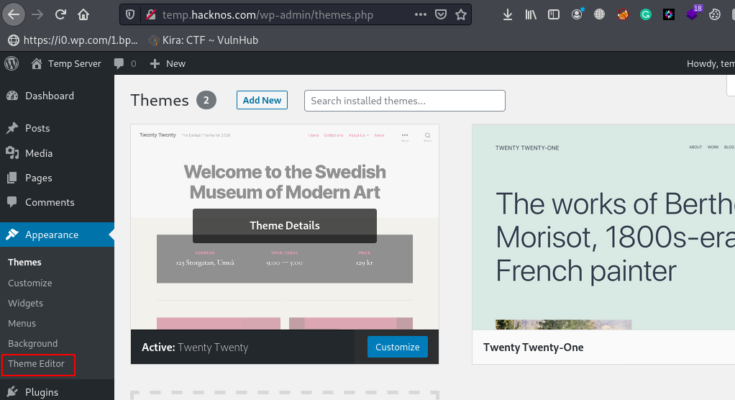This screenshot has width=735, height=400.
Task: Click the Add New theme button
Action: (262, 100)
